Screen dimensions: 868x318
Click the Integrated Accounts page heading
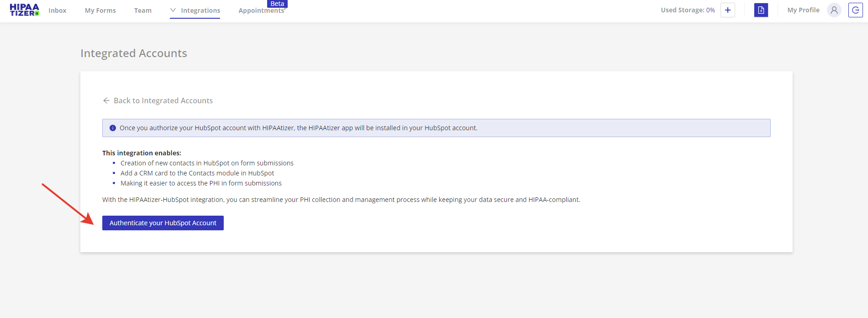(134, 53)
